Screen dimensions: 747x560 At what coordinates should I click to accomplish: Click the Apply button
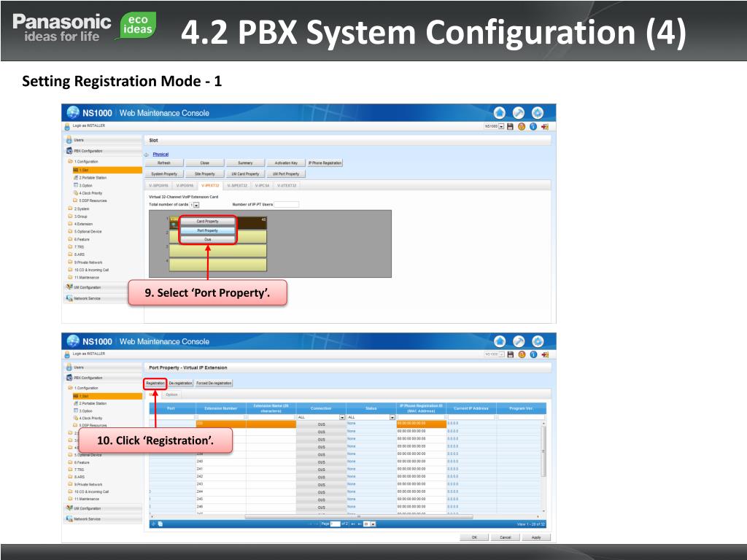pos(536,537)
